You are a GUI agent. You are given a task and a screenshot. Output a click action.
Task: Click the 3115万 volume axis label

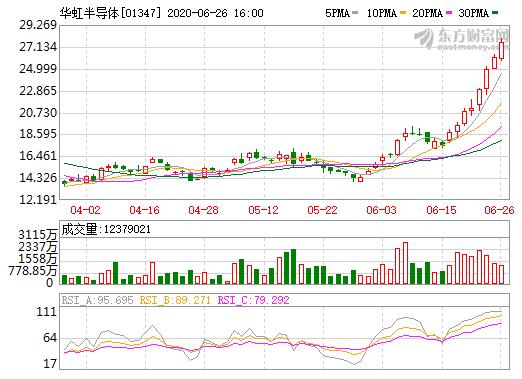pyautogui.click(x=38, y=235)
